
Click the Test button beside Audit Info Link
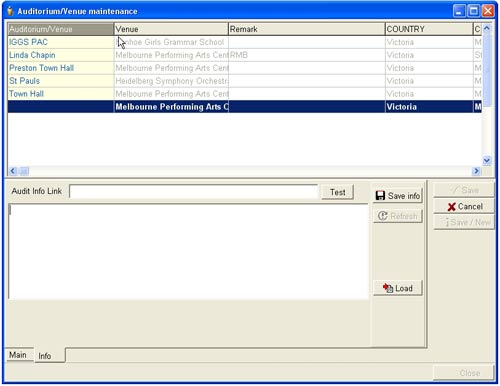tap(337, 192)
